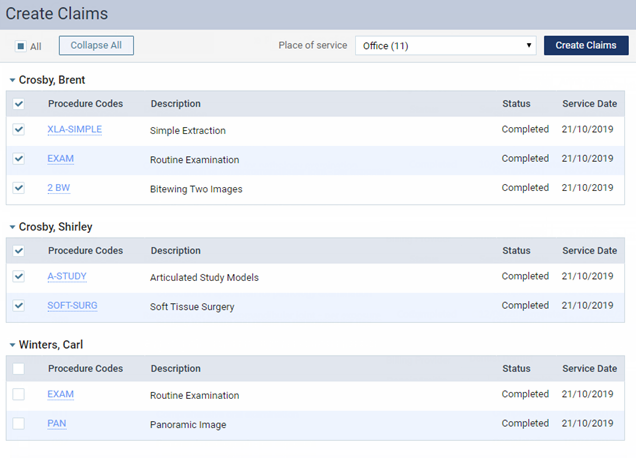Collapse the Winters, Carl patient group

(12, 345)
